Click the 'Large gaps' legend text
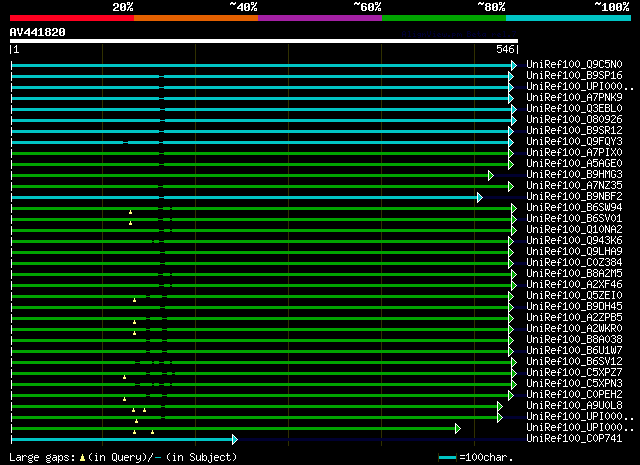 42,458
